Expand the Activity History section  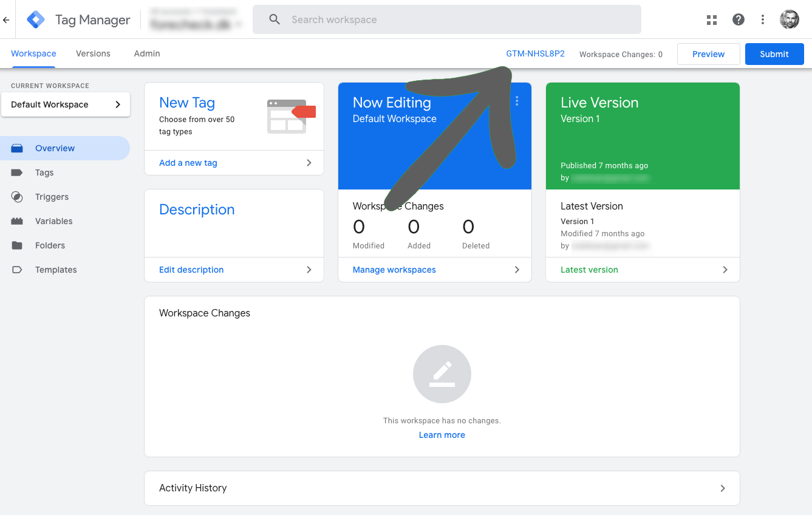442,488
